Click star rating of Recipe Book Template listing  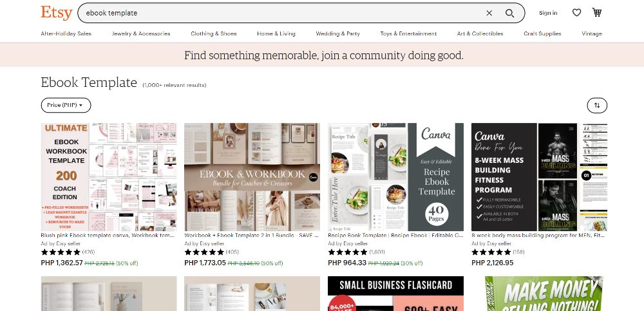[x=348, y=252]
